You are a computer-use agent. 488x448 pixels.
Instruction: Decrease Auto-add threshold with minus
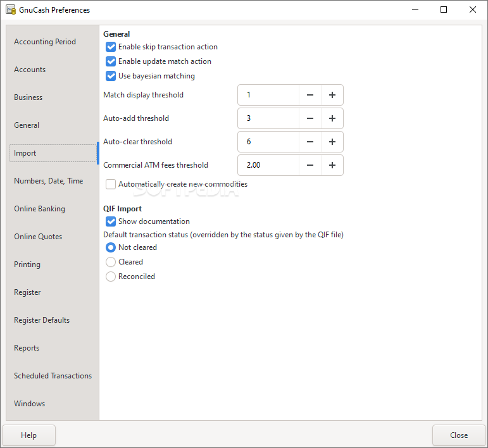[x=310, y=118]
